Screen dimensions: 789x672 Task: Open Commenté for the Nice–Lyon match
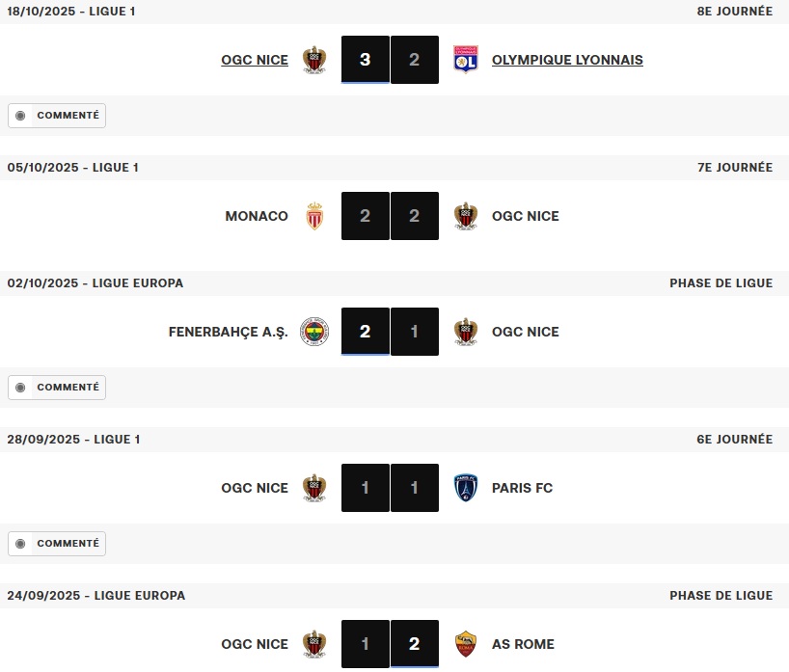click(x=57, y=116)
